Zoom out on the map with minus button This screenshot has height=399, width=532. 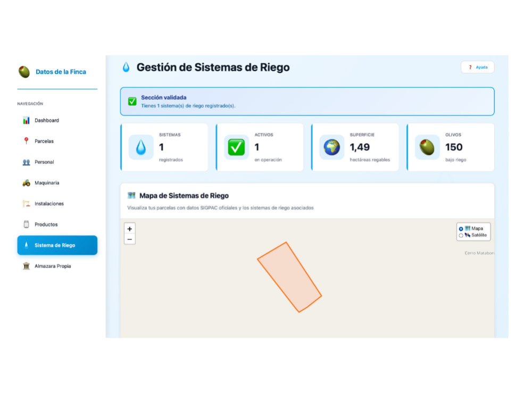tap(130, 239)
